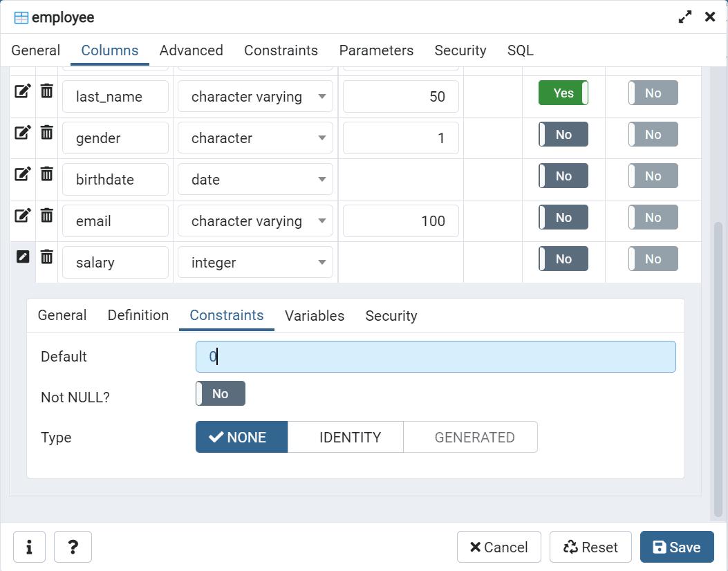Toggle Not NULL switch for last_name
The height and width of the screenshot is (571, 728).
563,93
